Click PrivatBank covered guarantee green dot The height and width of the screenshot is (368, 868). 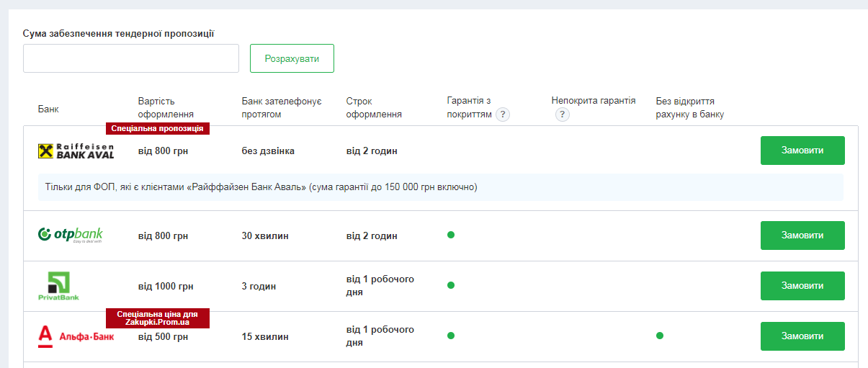click(451, 285)
